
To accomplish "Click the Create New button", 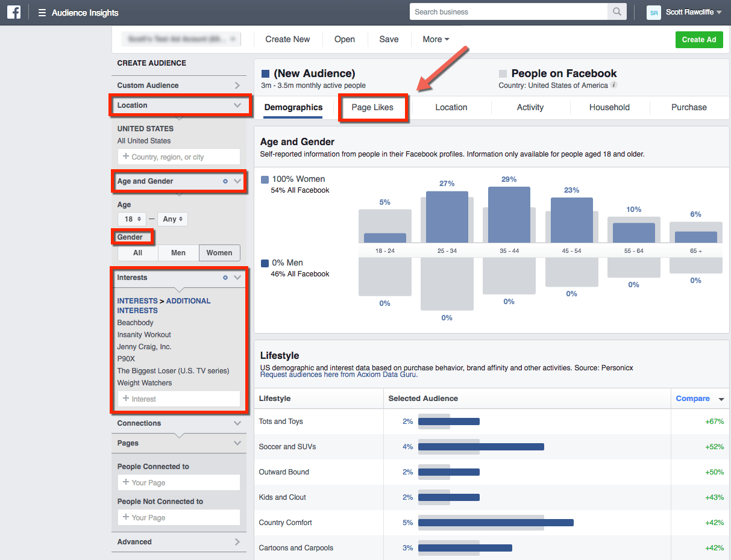I will click(287, 39).
